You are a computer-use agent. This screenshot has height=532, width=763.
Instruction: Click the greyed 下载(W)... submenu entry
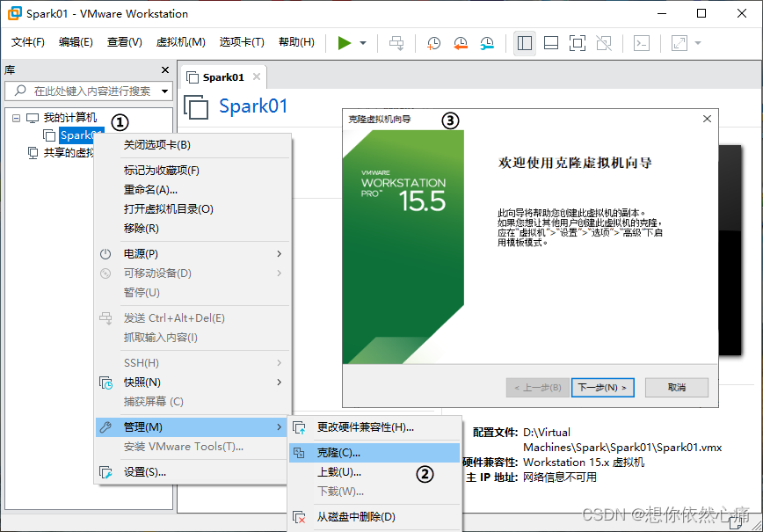374,492
